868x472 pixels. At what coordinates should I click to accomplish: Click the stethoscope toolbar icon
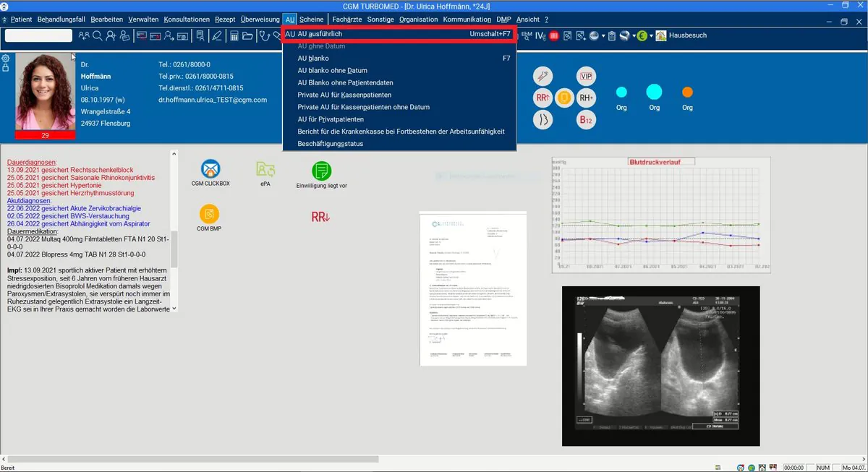pyautogui.click(x=265, y=35)
